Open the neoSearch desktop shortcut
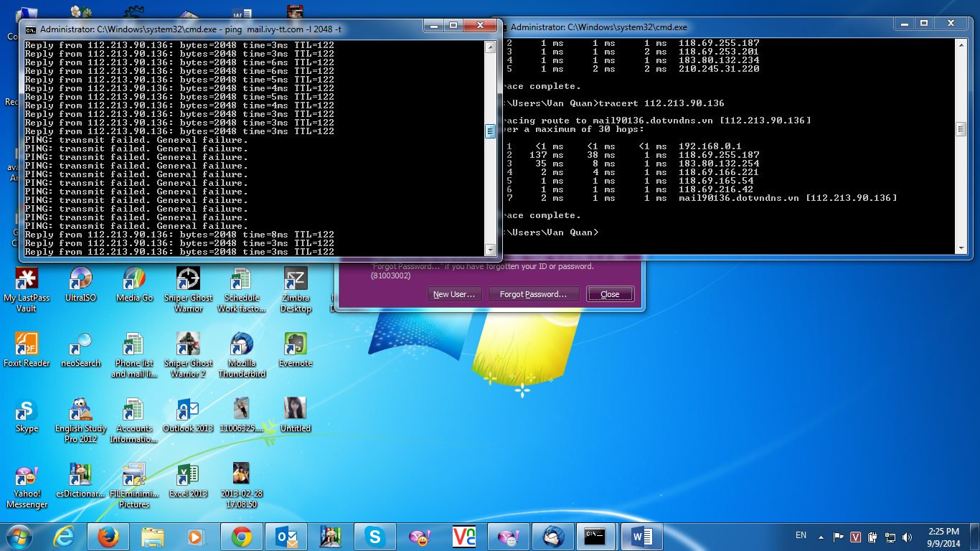Image resolution: width=980 pixels, height=551 pixels. coord(80,349)
